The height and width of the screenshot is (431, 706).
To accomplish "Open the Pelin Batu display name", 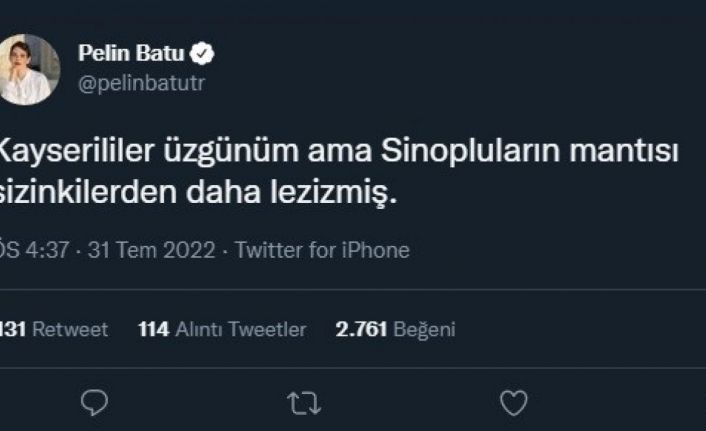I will 131,53.
